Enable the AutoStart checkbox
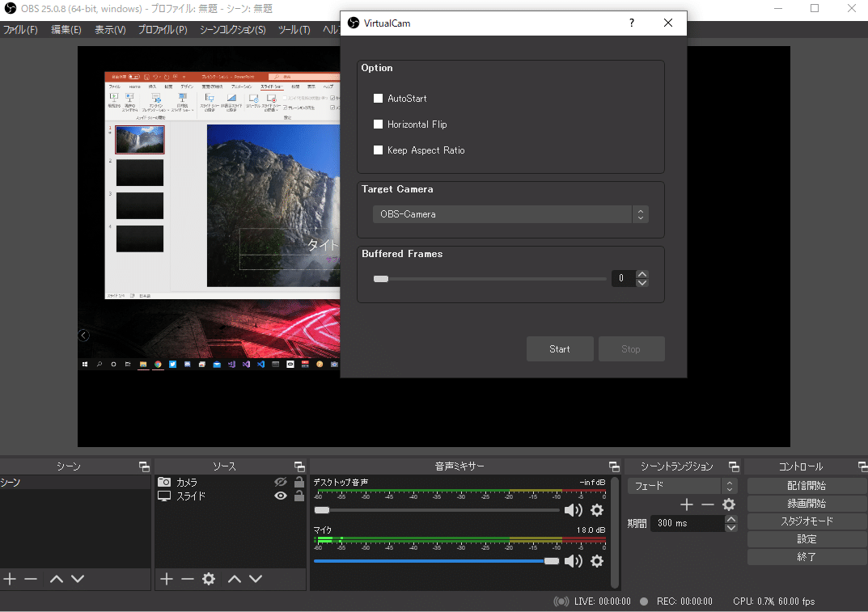868x612 pixels. click(378, 99)
